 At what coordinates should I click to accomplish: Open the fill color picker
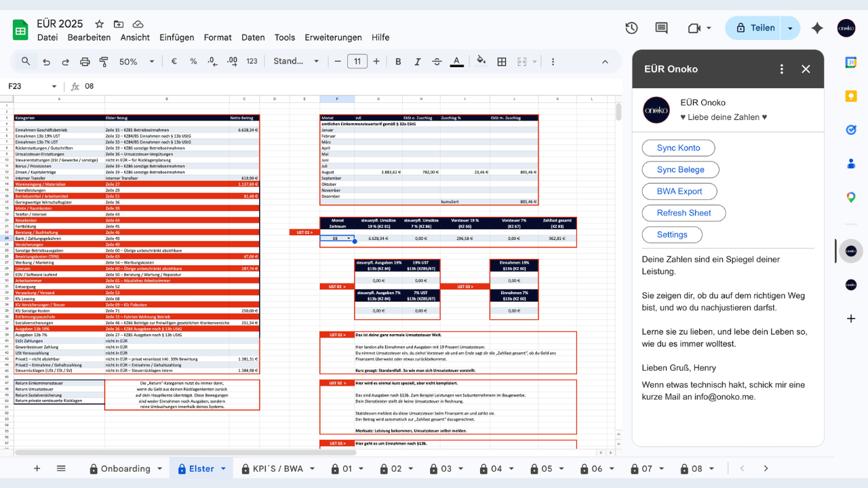(x=481, y=61)
